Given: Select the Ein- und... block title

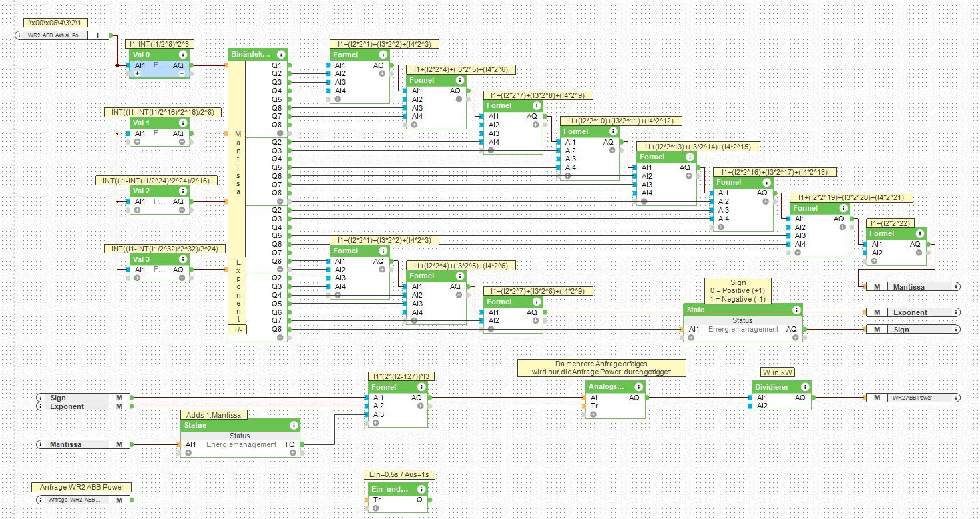Looking at the screenshot, I should [x=391, y=489].
